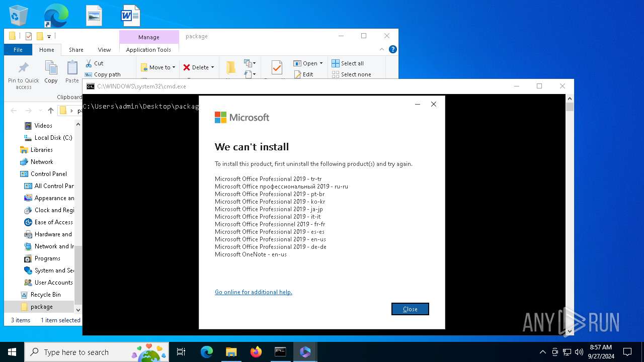
Task: Click the X icon on Microsoft dialog
Action: pos(434,104)
